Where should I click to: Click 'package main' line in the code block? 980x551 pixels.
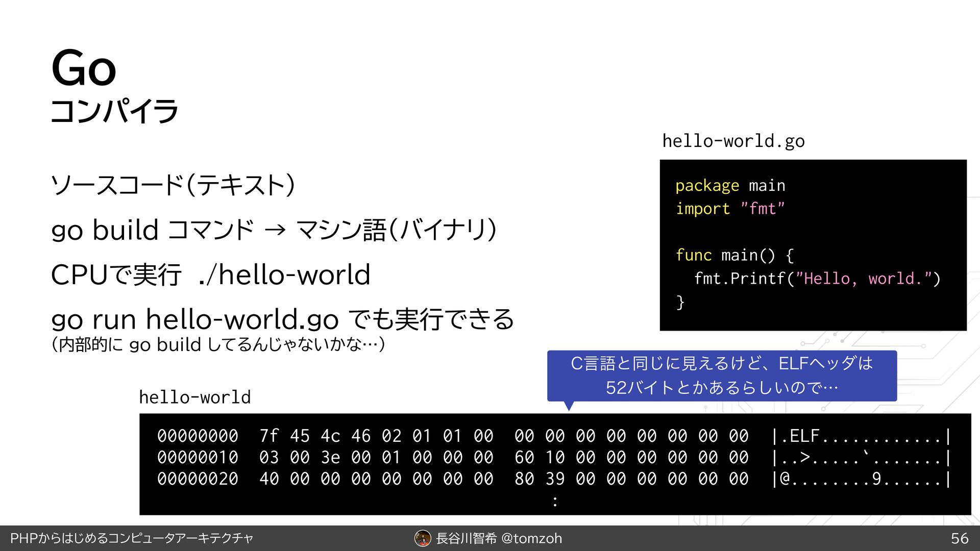[730, 185]
